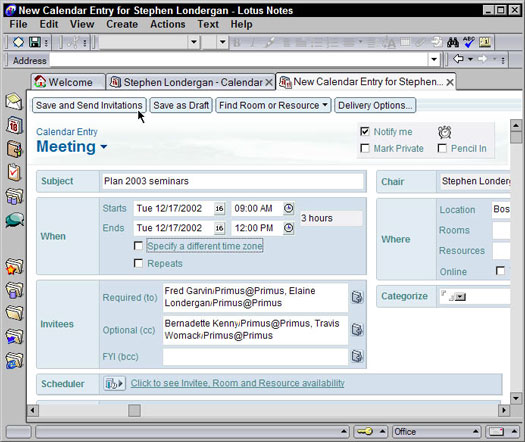Open the Edit menu
This screenshot has height=442, width=525.
[x=49, y=24]
